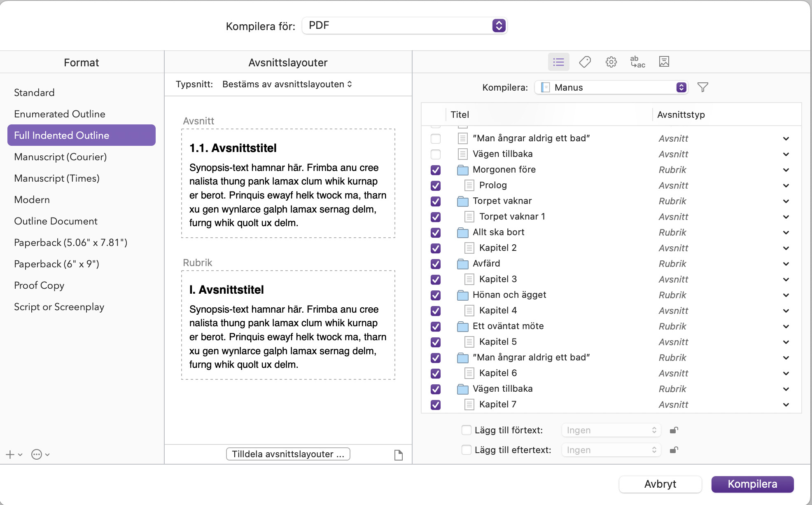Open the metadata tag tab icon

585,62
